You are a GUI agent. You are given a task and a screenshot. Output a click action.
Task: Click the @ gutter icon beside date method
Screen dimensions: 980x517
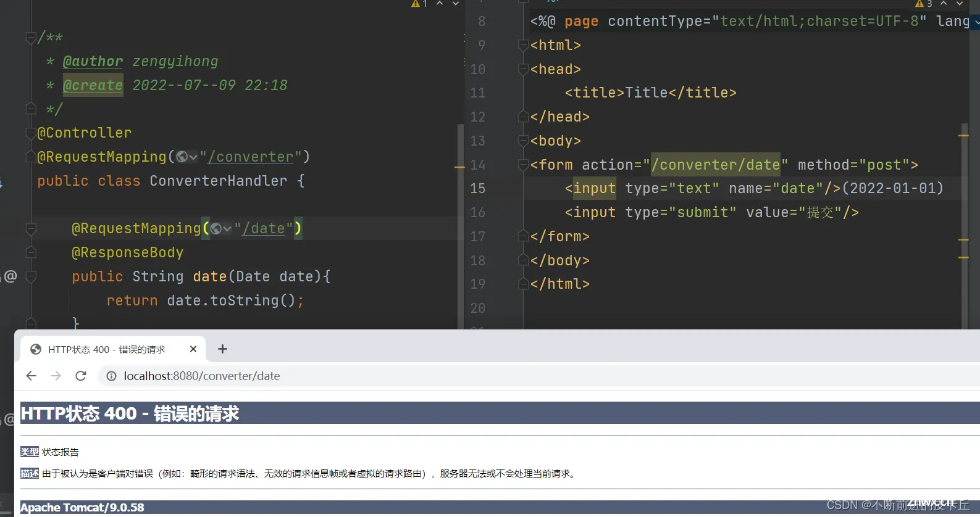(x=10, y=276)
